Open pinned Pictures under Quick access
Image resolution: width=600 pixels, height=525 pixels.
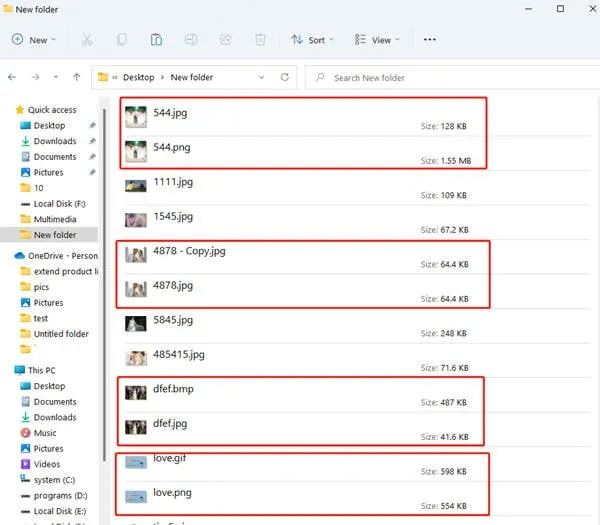(48, 173)
